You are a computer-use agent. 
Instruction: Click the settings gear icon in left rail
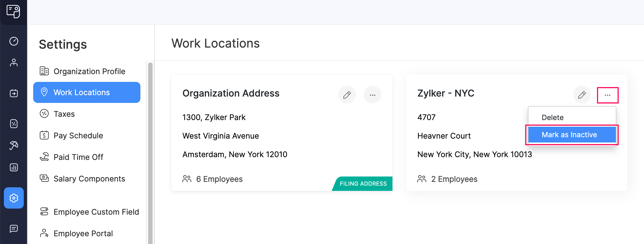(x=14, y=198)
